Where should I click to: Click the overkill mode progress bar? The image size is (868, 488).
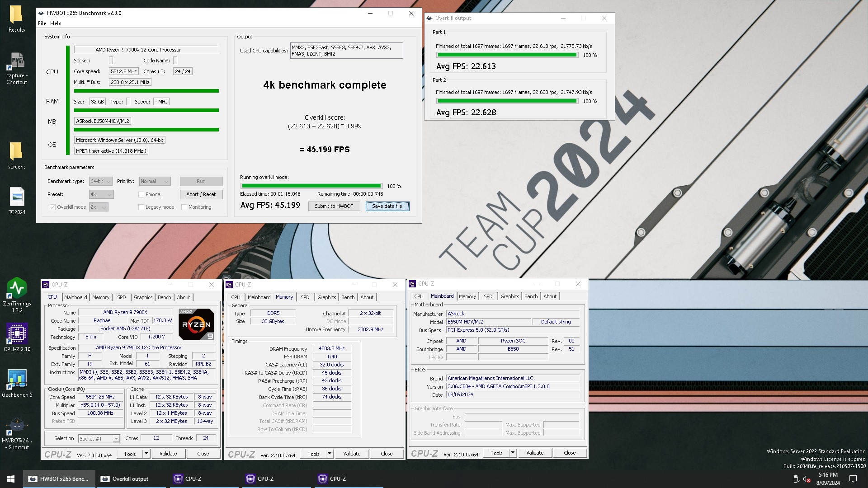click(x=311, y=186)
